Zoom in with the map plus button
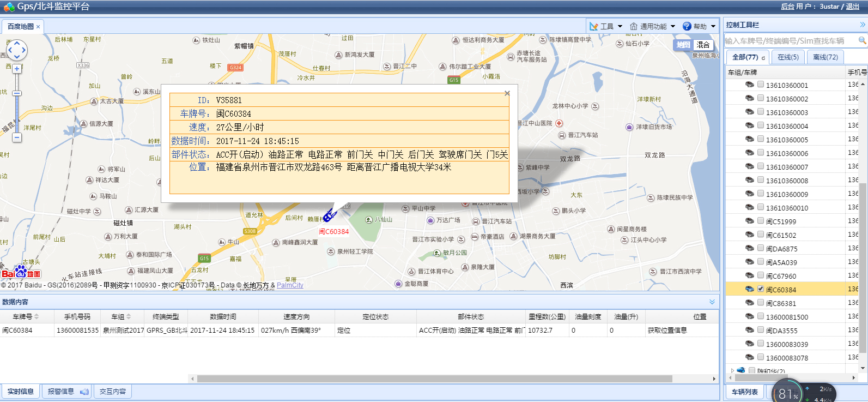The width and height of the screenshot is (868, 402). coord(17,69)
